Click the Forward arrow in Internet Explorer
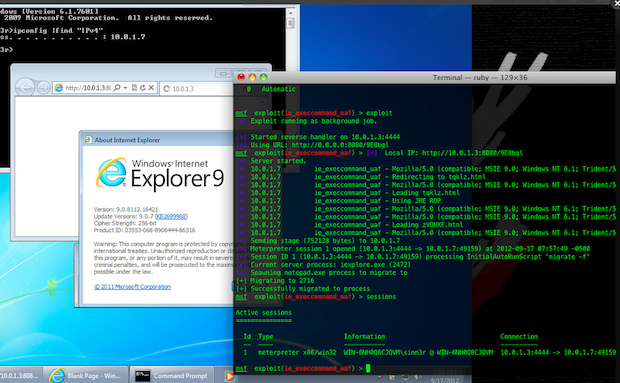 pos(43,88)
